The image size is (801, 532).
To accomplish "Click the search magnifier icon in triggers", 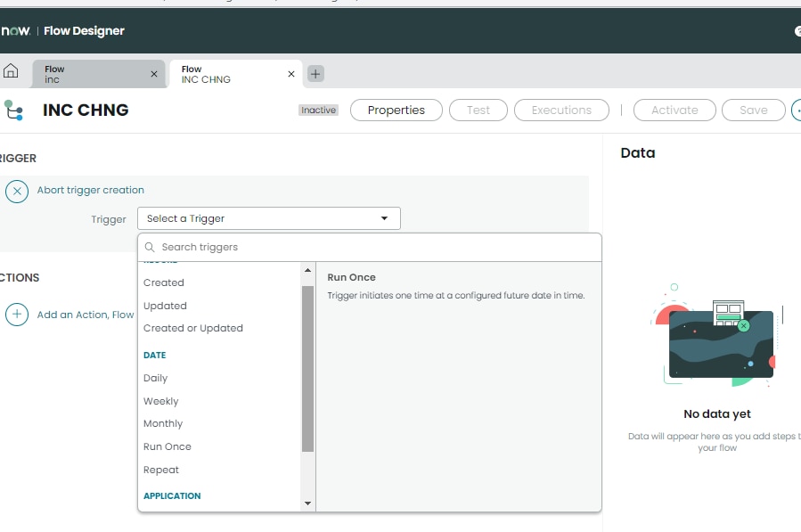I will tap(150, 248).
